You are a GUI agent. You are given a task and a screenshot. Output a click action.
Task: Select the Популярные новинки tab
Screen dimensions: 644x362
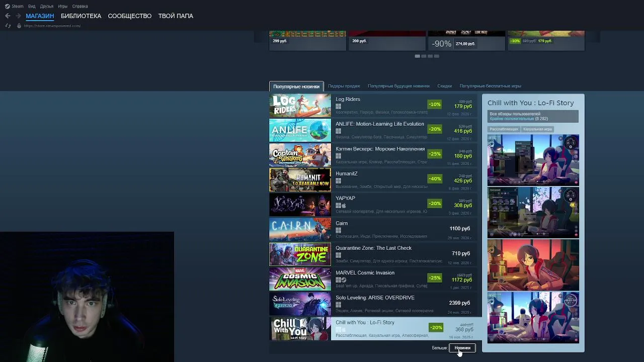(296, 86)
